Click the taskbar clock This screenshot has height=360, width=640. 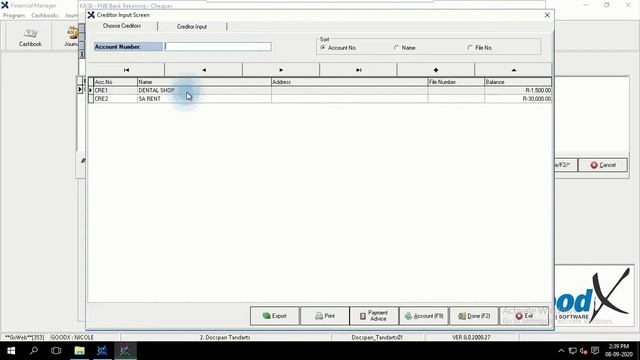coord(618,351)
